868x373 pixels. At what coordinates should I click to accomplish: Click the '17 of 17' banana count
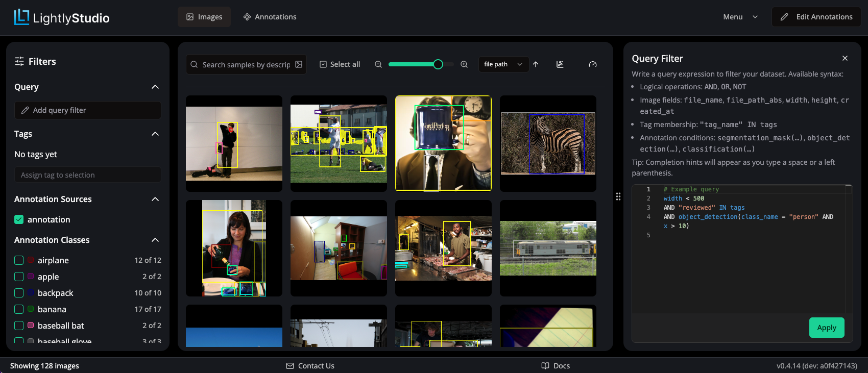148,309
